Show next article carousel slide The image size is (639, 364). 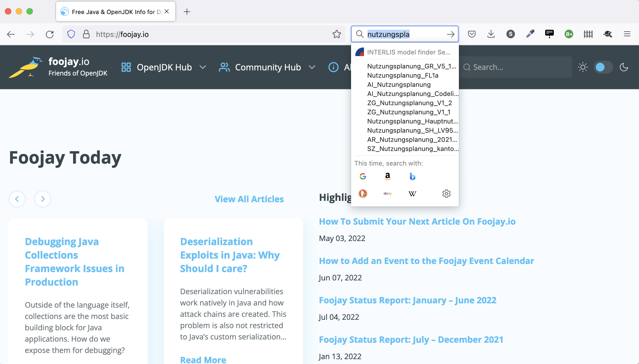coord(43,199)
